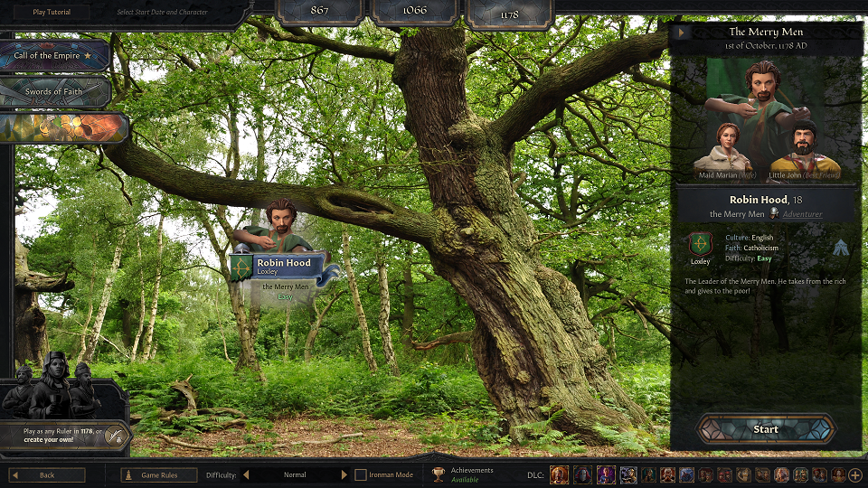The image size is (868, 488).
Task: Click the Loxley coat of arms in details panel
Action: tap(700, 245)
